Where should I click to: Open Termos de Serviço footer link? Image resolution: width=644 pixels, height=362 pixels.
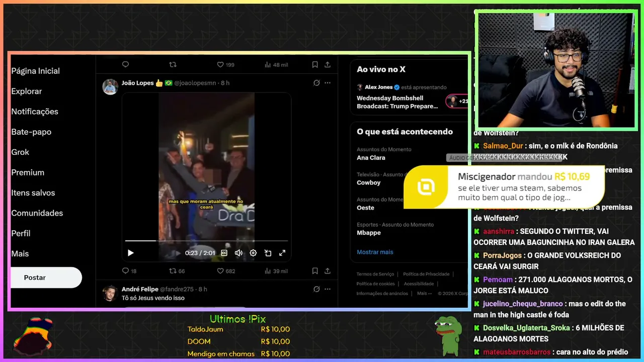click(x=375, y=274)
